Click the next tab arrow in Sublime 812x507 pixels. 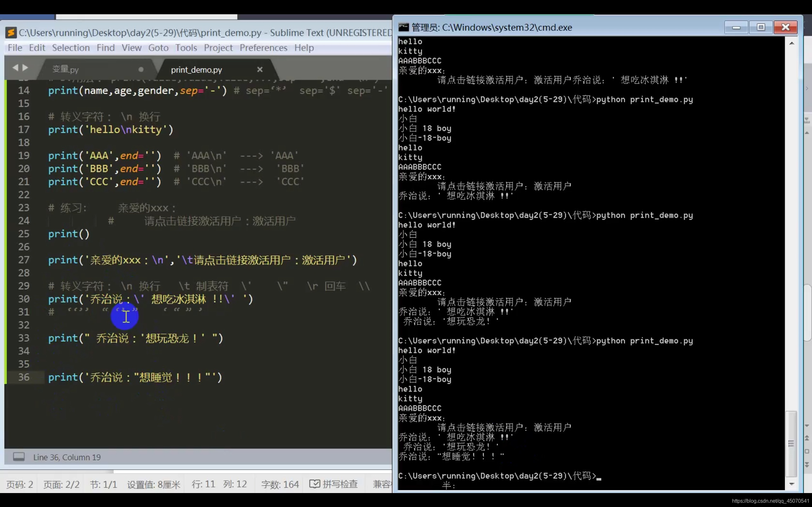coord(25,68)
